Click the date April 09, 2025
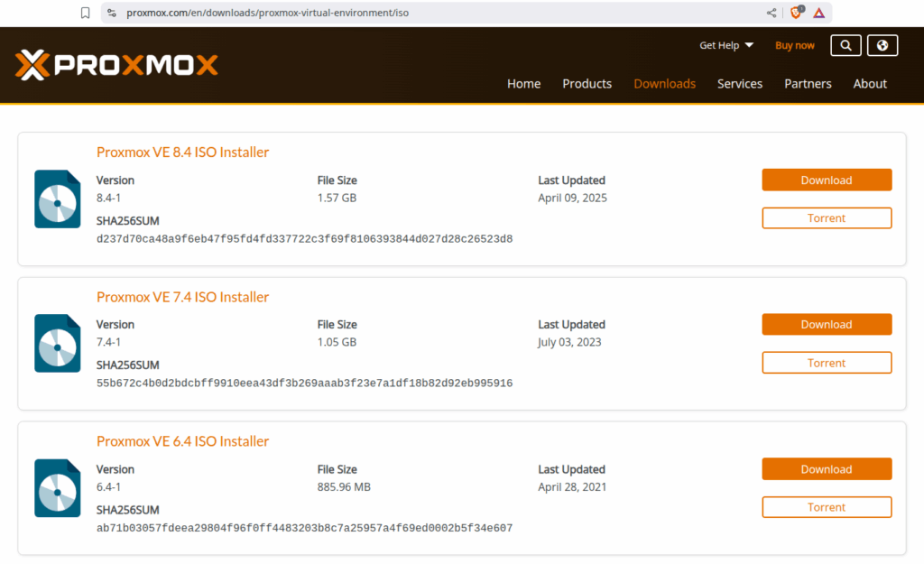The width and height of the screenshot is (924, 564). click(x=572, y=198)
